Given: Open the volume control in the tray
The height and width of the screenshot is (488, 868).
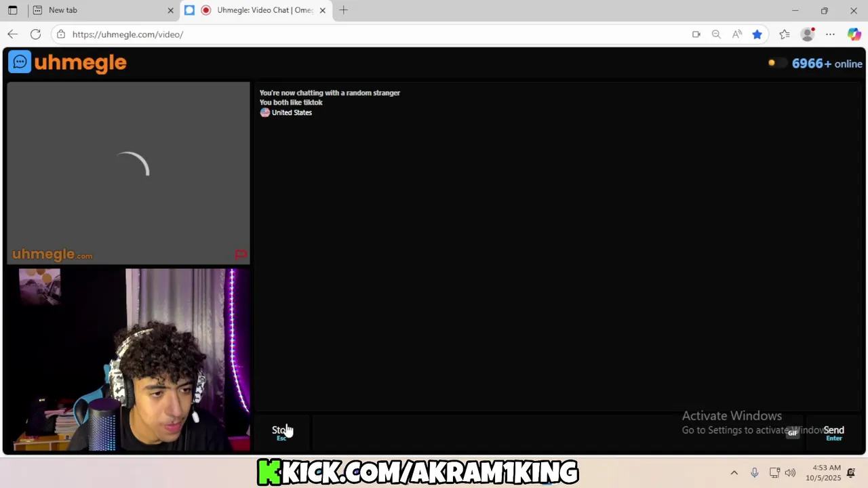Looking at the screenshot, I should coord(790,473).
